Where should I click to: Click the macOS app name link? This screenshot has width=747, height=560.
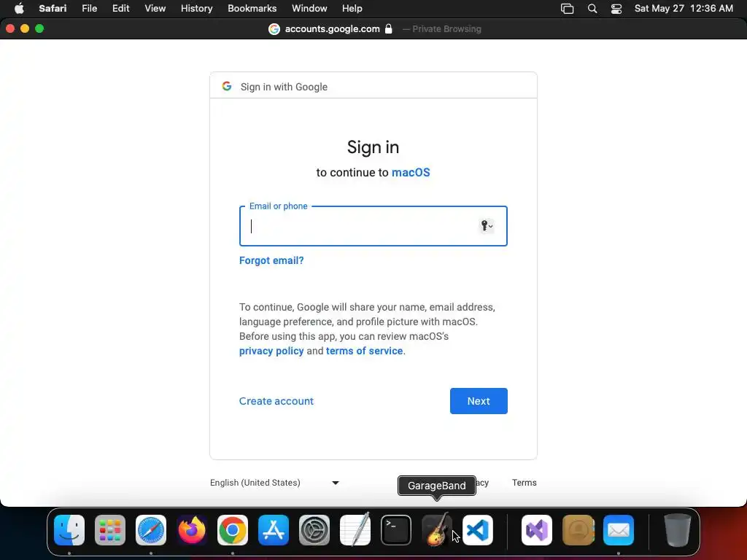(x=411, y=172)
